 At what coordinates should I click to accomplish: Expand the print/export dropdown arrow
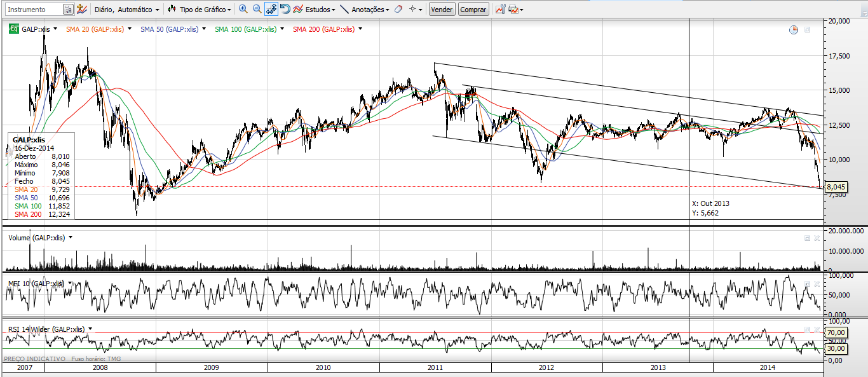[522, 10]
